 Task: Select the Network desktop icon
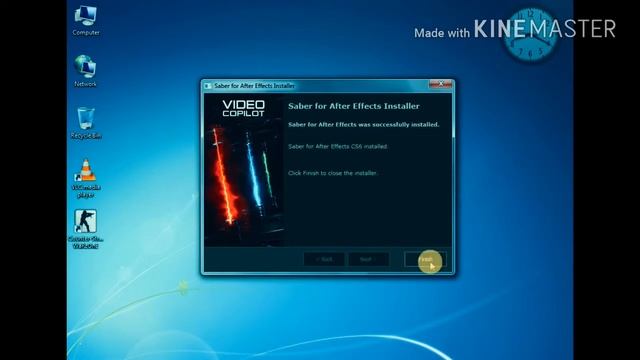[85, 71]
